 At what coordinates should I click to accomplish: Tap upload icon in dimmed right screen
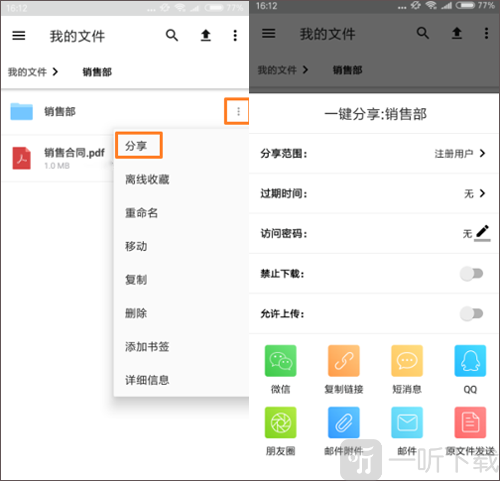pyautogui.click(x=457, y=33)
